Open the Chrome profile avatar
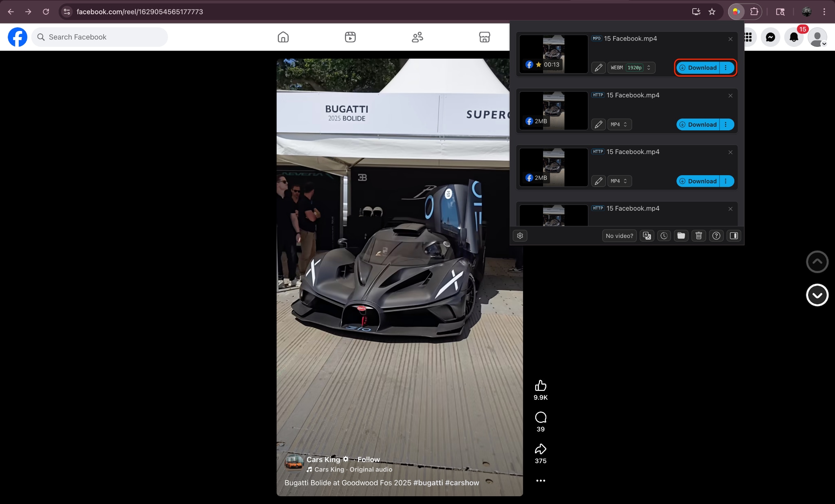835x504 pixels. 806,12
